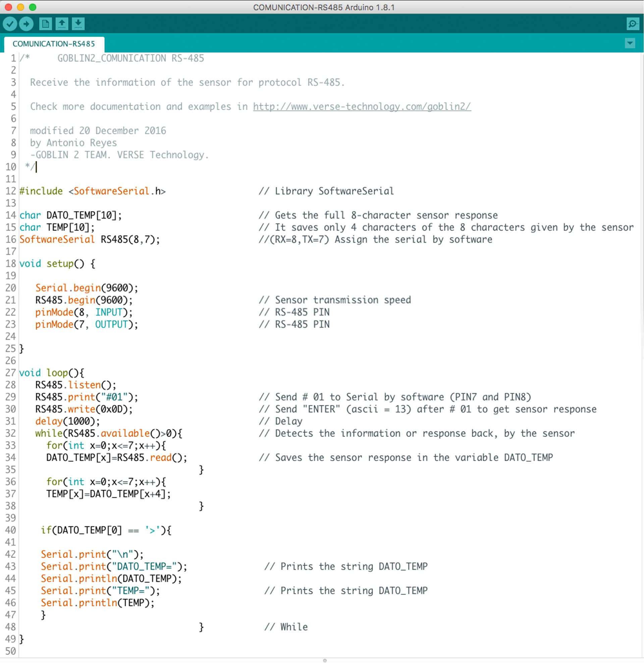Screen dimensions: 644x663
Task: Click the #include SoftwareSerial line
Action: point(92,191)
